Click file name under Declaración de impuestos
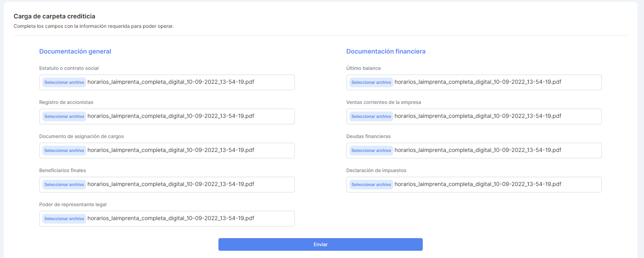 (478, 184)
